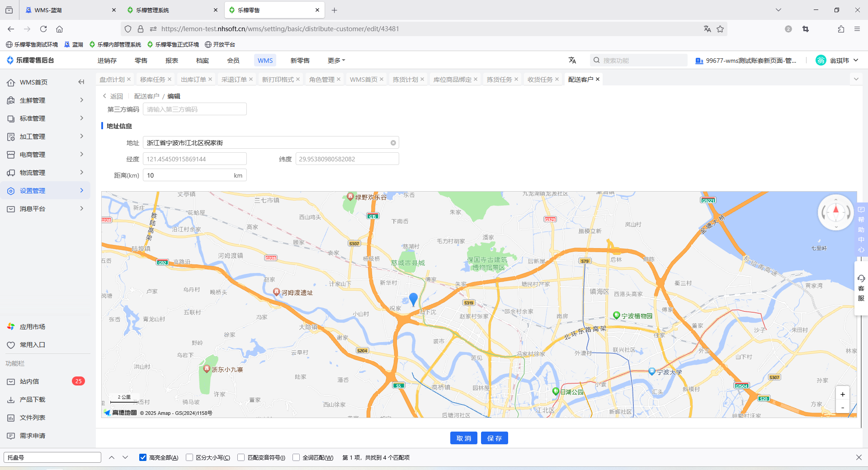This screenshot has height=470, width=868.
Task: Expand 标准管理 sidebar menu
Action: [45, 118]
